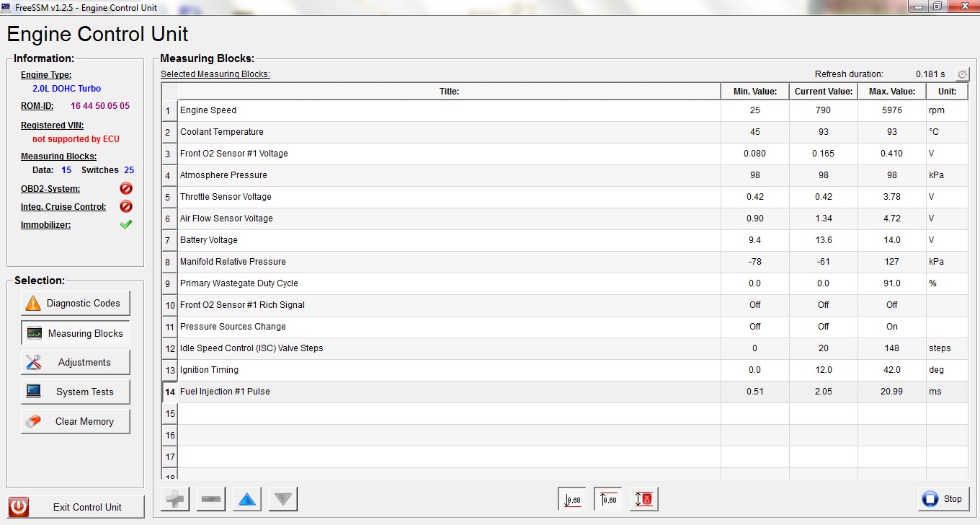Switch to the Measuring Blocks section

click(x=76, y=333)
